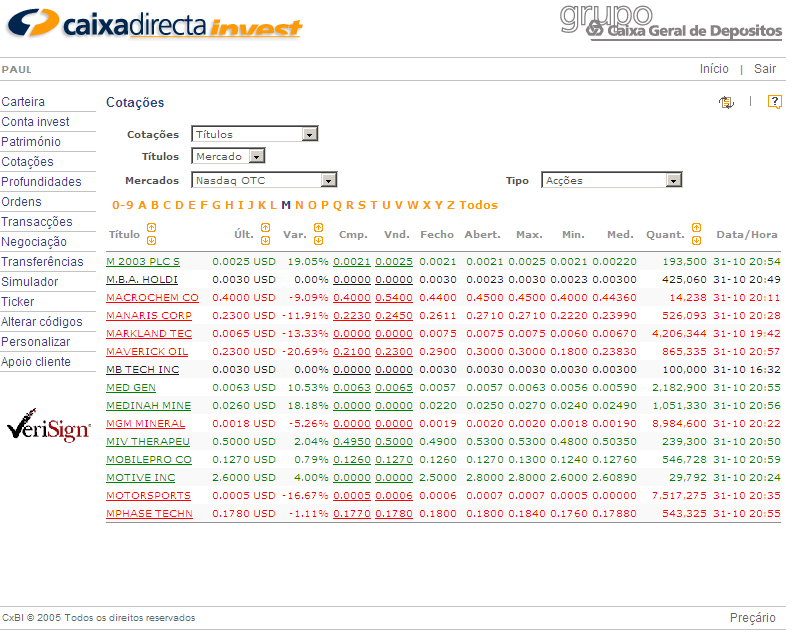Sort Quant. column descending arrow
803x635 pixels.
(696, 241)
